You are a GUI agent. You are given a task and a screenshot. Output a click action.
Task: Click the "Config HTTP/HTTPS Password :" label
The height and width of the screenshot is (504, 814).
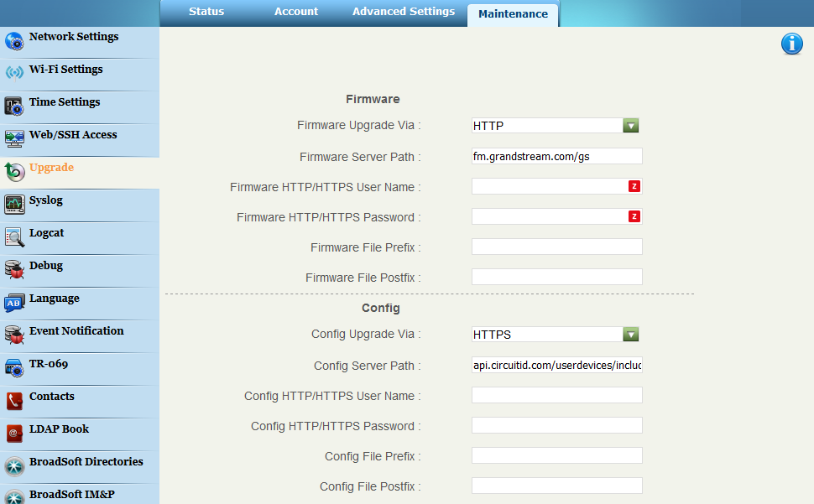pyautogui.click(x=336, y=426)
